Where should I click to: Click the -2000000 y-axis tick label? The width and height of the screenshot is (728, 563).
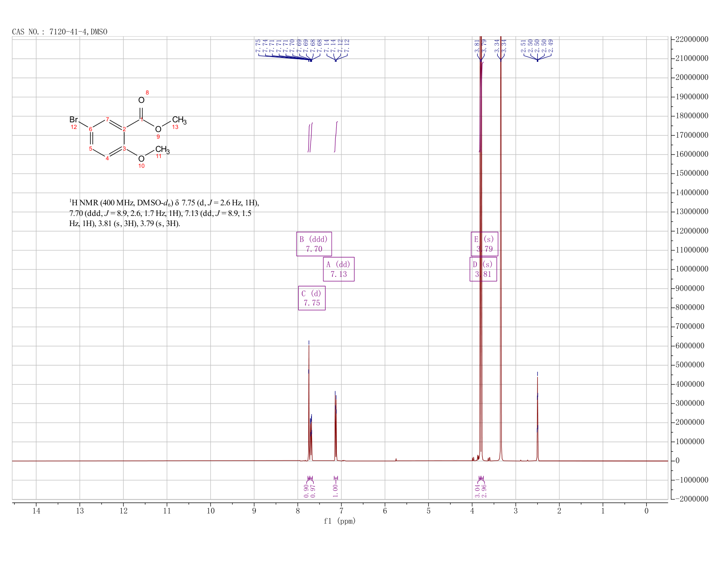click(692, 499)
